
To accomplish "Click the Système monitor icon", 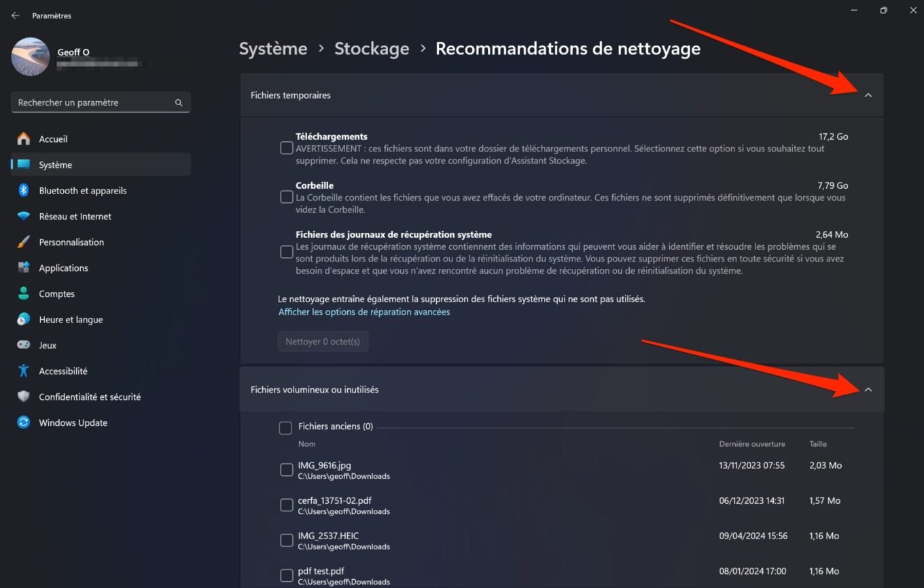I will 24,164.
